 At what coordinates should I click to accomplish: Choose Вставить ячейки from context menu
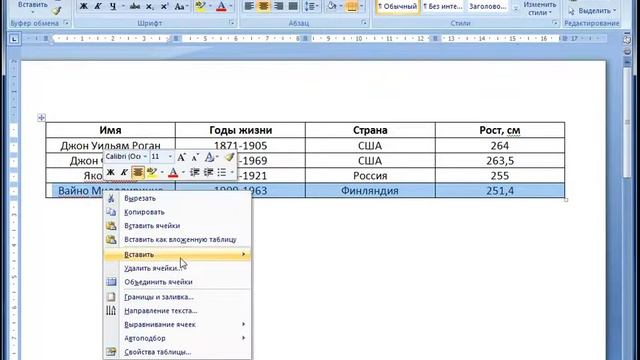point(178,226)
